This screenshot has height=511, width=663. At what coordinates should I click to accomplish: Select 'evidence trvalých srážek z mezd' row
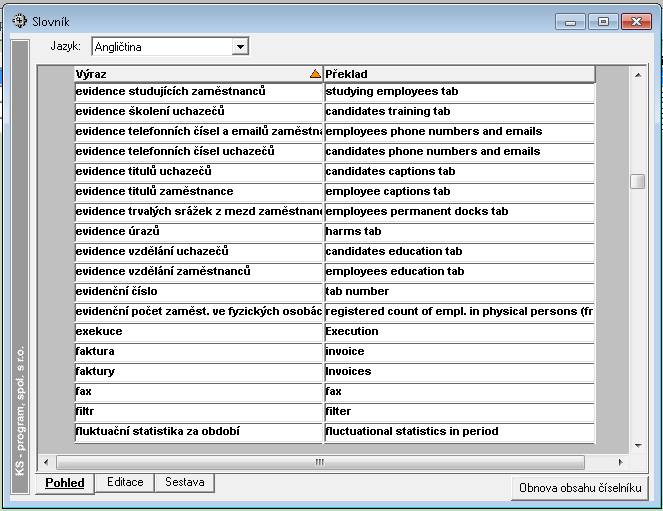point(198,212)
